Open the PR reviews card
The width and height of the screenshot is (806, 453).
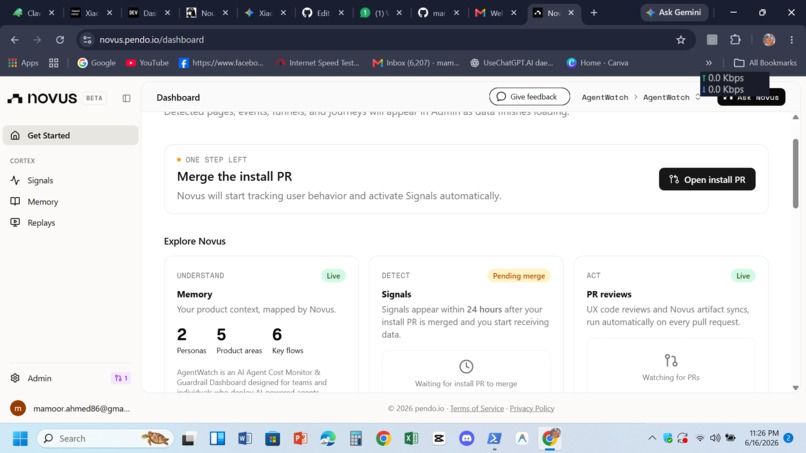click(x=671, y=325)
